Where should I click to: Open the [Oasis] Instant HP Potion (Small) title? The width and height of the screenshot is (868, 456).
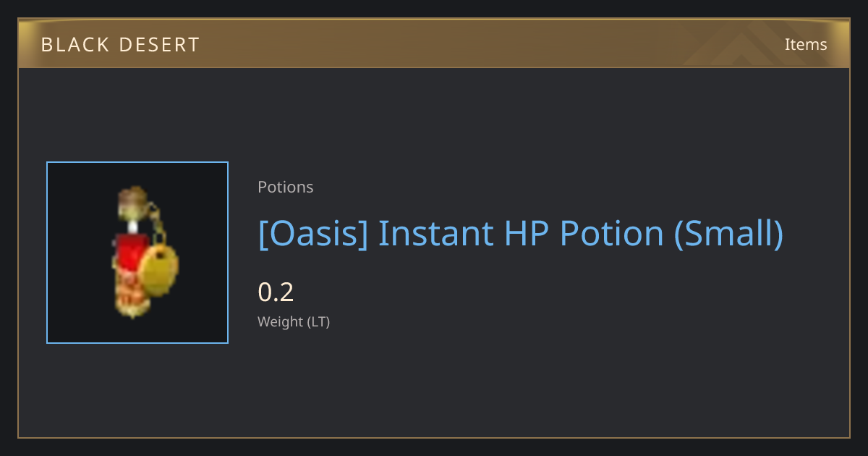point(521,234)
